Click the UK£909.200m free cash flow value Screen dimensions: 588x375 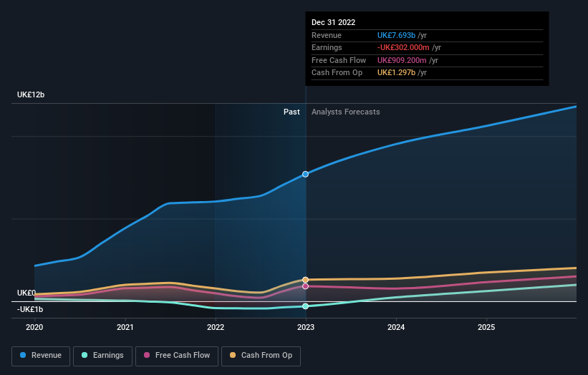coord(402,60)
